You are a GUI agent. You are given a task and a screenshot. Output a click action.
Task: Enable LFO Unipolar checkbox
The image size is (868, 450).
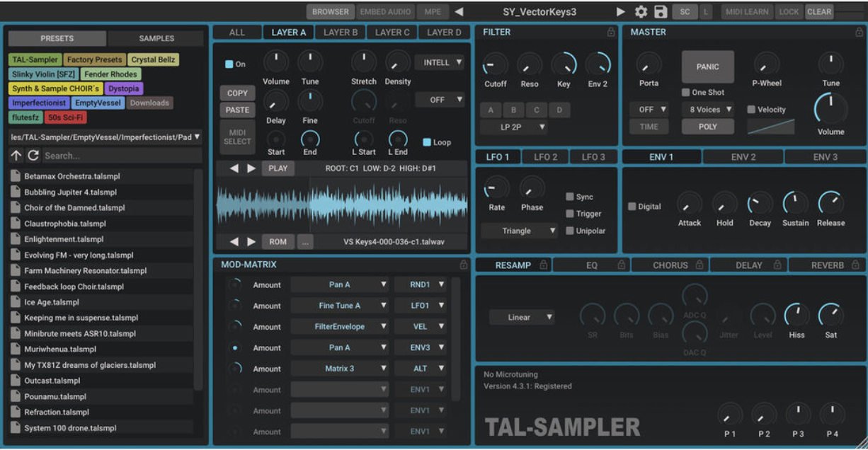570,231
